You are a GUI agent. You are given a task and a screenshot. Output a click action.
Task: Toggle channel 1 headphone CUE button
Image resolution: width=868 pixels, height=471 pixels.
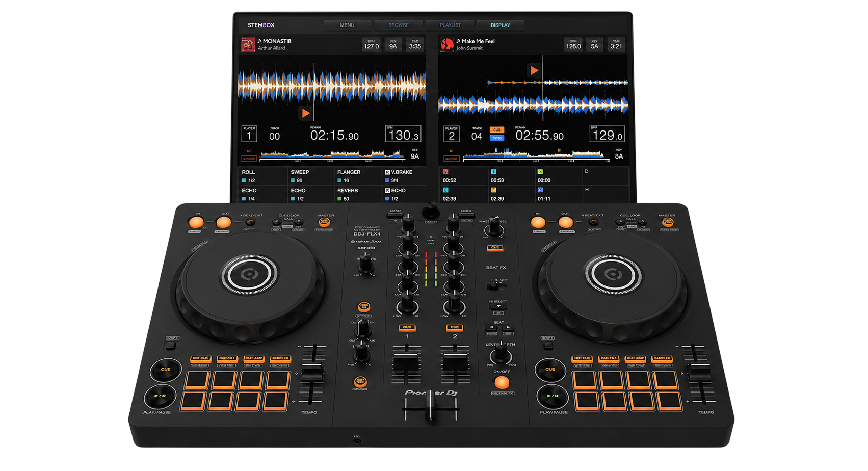(407, 327)
